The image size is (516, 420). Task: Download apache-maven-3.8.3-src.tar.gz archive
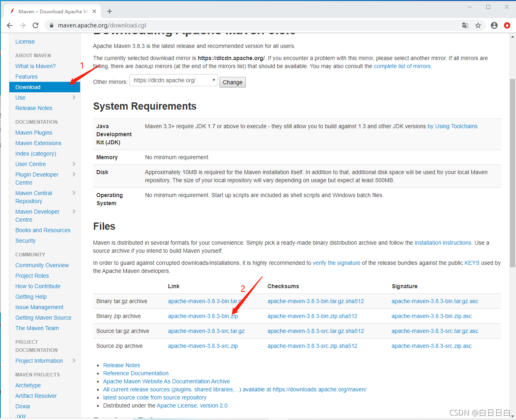pyautogui.click(x=206, y=331)
